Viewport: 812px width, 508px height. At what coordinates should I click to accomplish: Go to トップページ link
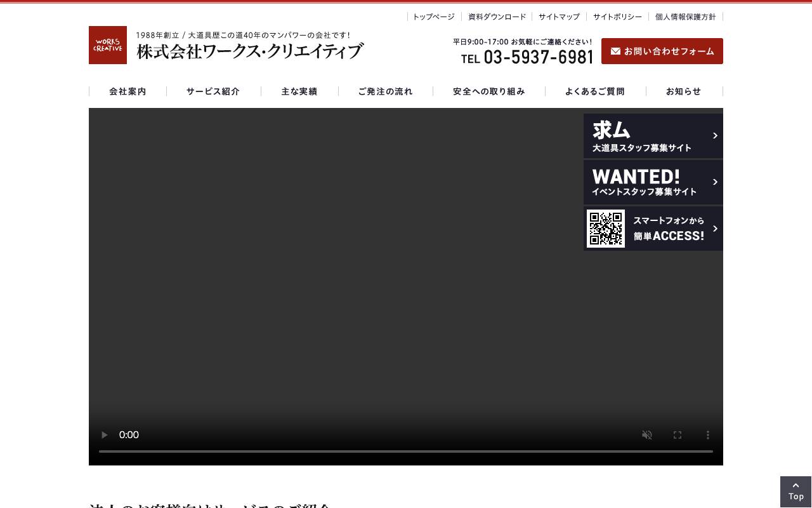tap(434, 17)
